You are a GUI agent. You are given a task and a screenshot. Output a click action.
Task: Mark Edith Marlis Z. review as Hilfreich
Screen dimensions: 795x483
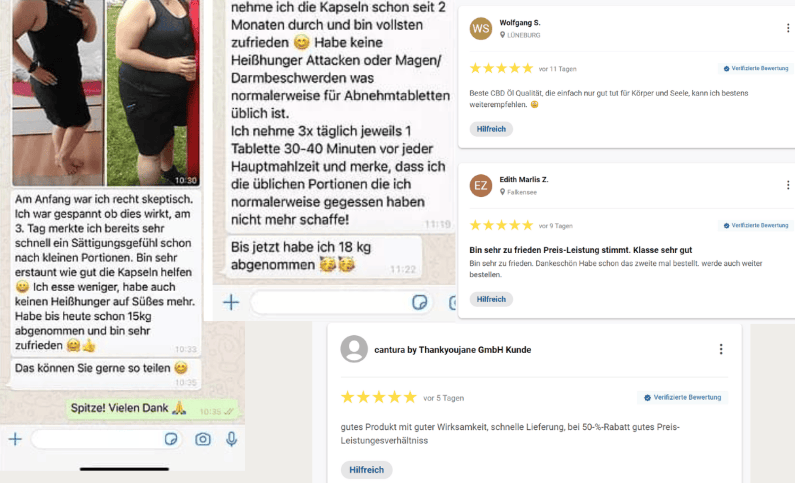click(x=491, y=300)
